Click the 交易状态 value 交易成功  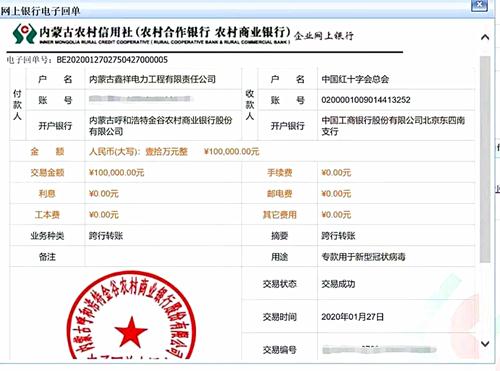pyautogui.click(x=338, y=284)
